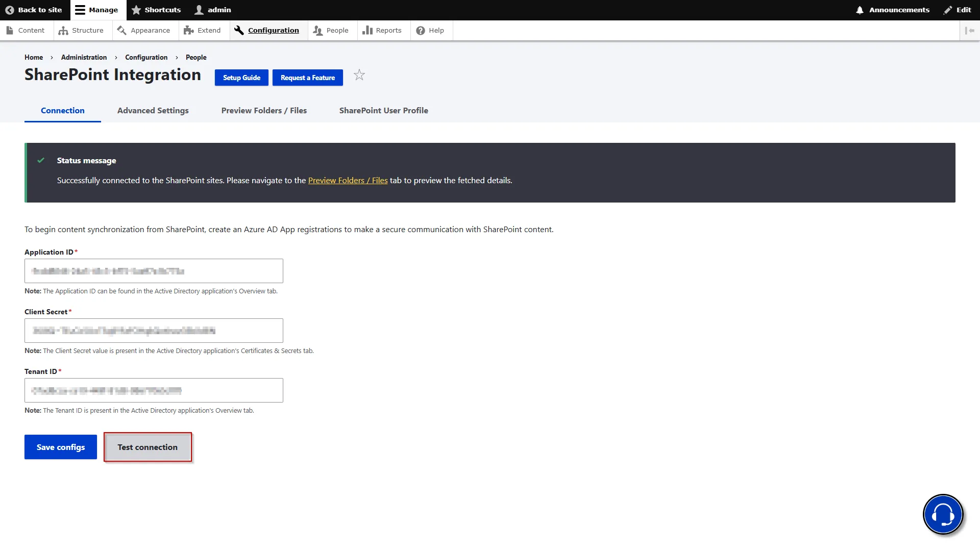The width and height of the screenshot is (980, 551).
Task: Select the Connection tab
Action: tap(63, 110)
